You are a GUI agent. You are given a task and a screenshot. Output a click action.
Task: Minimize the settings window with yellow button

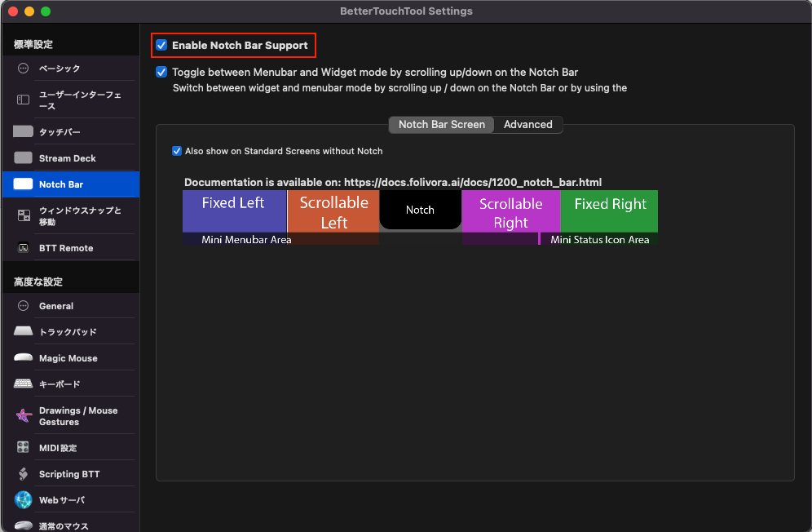point(29,11)
